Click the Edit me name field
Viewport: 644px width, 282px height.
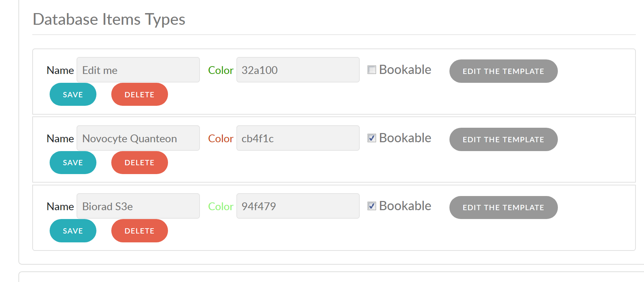(x=138, y=70)
